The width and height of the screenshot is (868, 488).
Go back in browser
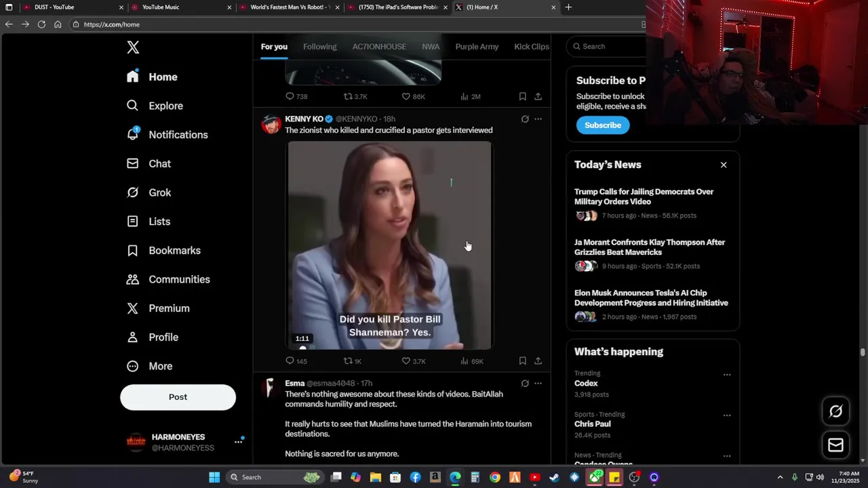(x=9, y=24)
